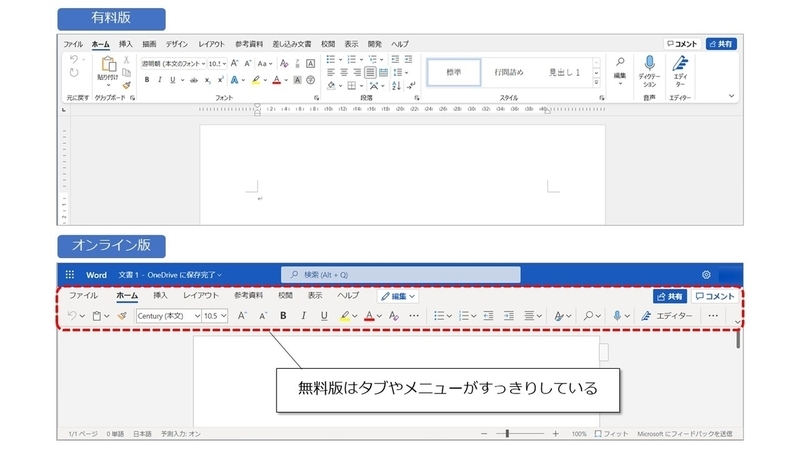Click Format Painter brush in Word Online toolbar

coord(122,316)
